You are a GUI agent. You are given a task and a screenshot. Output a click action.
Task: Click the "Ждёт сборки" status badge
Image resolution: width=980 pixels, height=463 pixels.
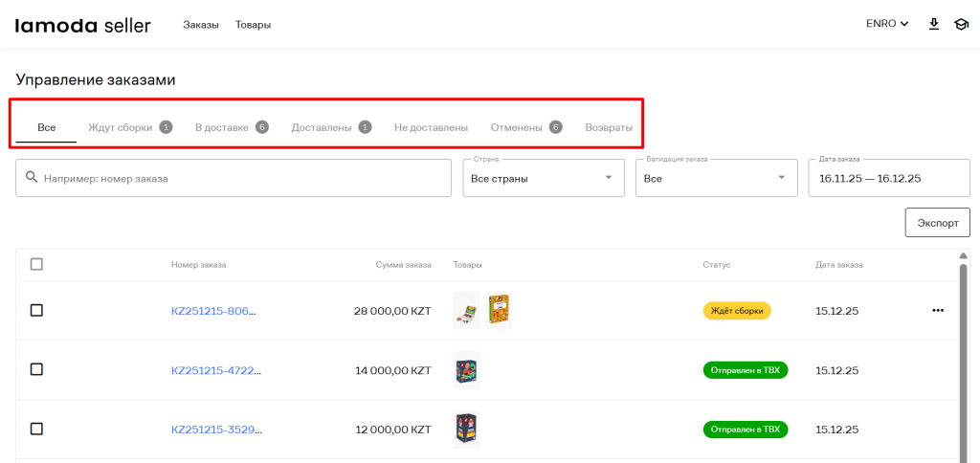point(737,310)
